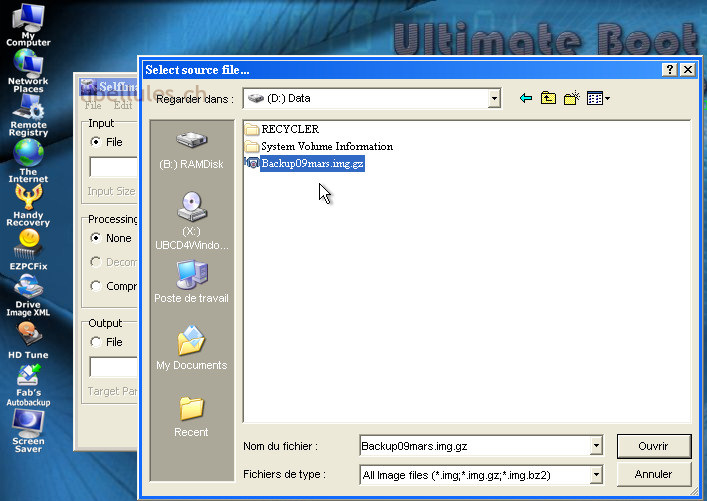Select Output File radio in SelfImage
This screenshot has height=501, width=707.
96,342
